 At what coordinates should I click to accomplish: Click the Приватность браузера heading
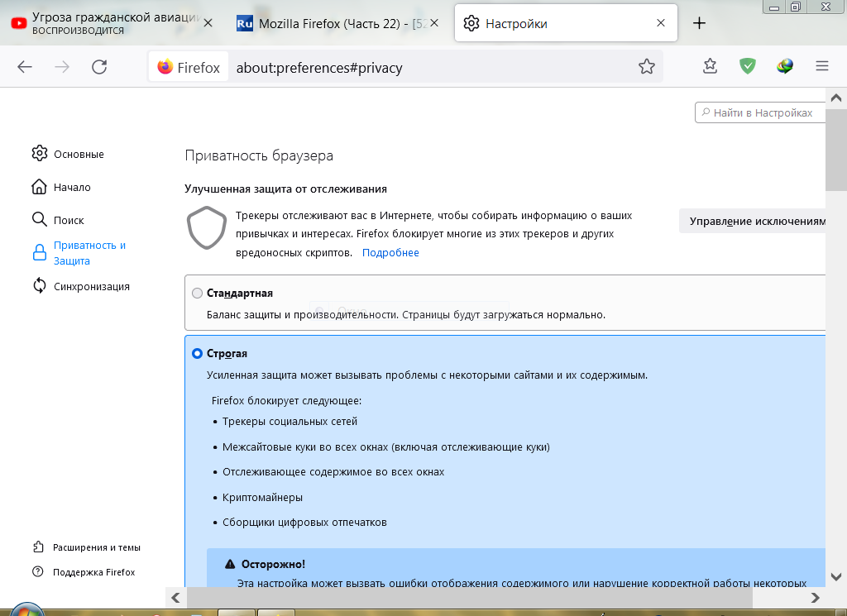(259, 155)
